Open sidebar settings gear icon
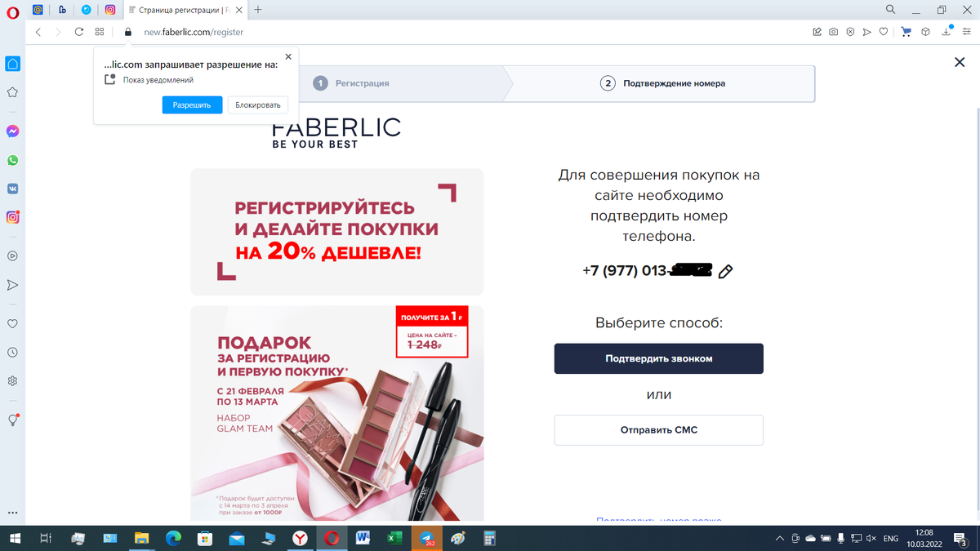The image size is (980, 551). (x=13, y=381)
